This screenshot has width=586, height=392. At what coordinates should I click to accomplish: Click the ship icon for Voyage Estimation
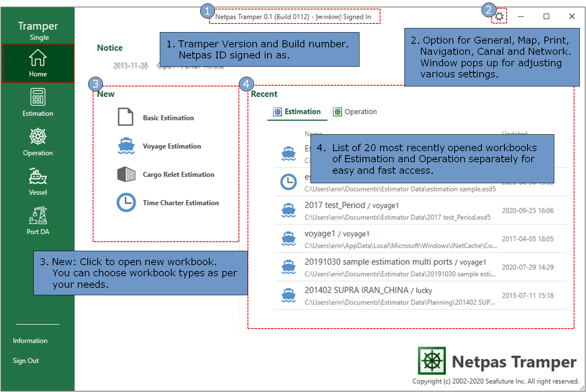126,146
